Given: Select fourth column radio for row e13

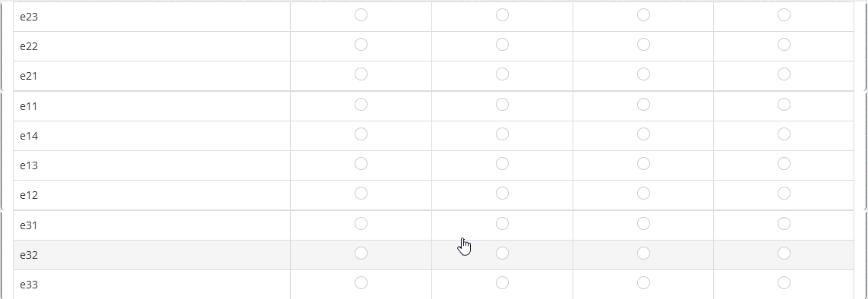Looking at the screenshot, I should tap(784, 164).
